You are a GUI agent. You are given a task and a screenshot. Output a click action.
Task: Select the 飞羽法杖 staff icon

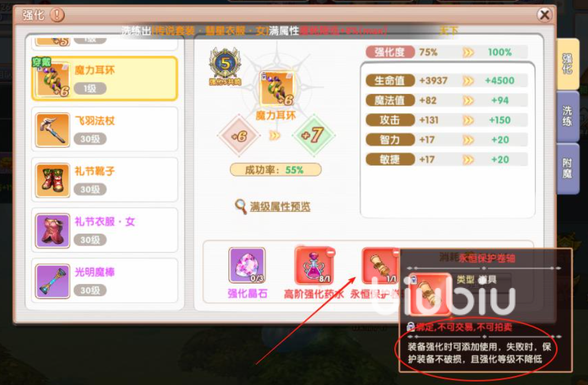(x=53, y=130)
